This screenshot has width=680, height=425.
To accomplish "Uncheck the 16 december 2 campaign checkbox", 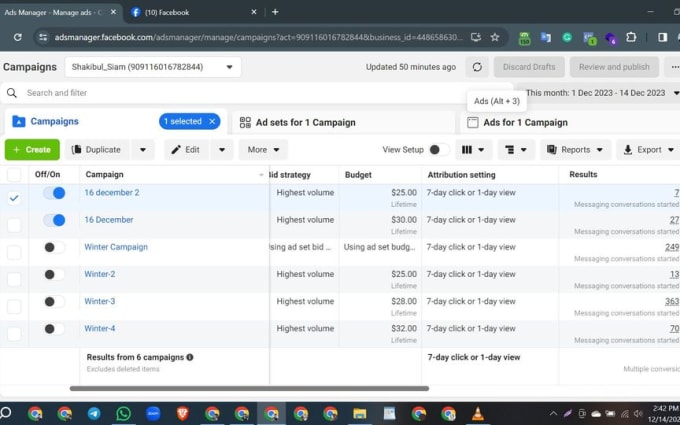I will [14, 198].
